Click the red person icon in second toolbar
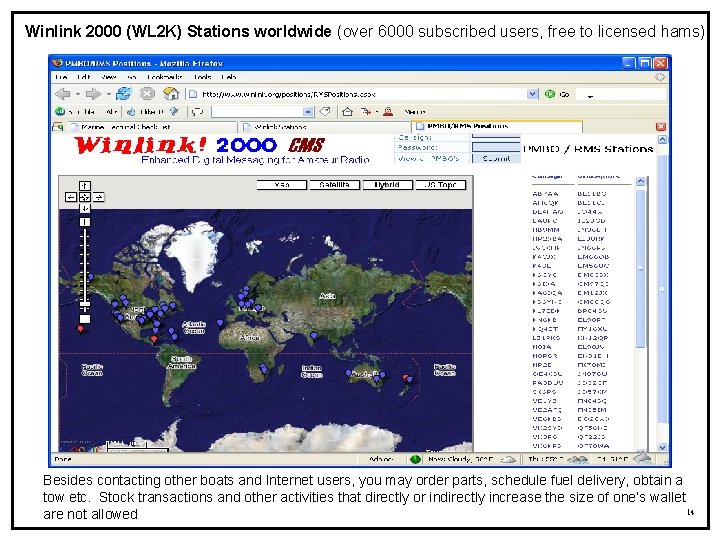Image resolution: width=720 pixels, height=540 pixels. tap(388, 112)
